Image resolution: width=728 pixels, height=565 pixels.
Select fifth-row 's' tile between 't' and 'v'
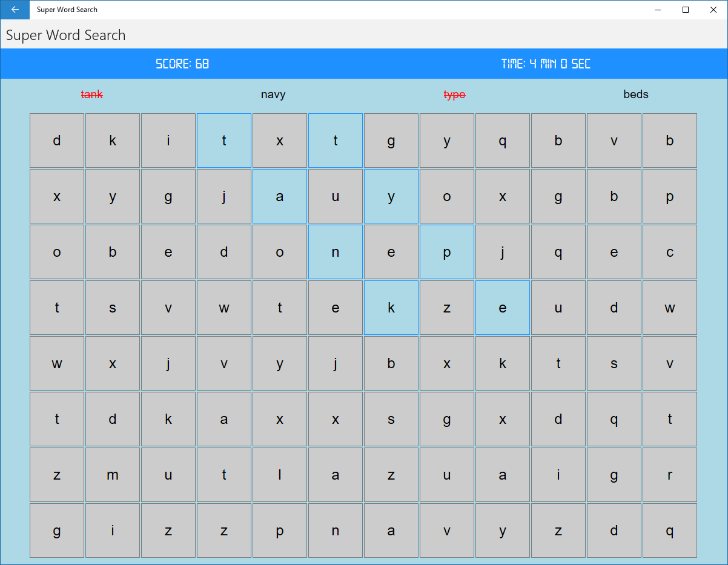[614, 363]
